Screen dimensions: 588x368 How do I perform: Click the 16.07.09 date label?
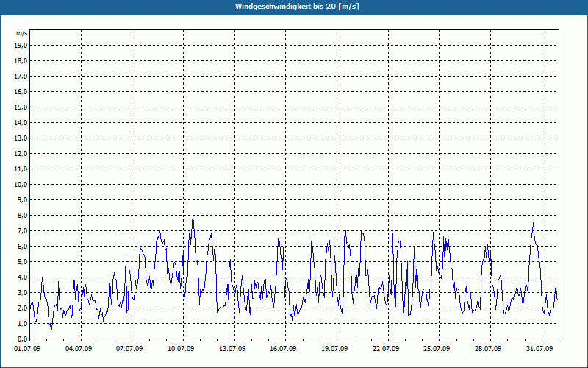283,349
